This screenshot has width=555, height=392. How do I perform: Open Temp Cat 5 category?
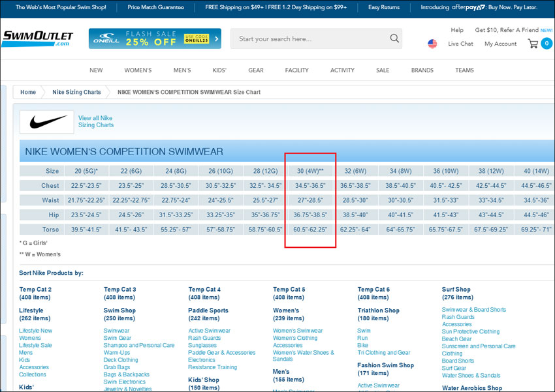point(289,294)
